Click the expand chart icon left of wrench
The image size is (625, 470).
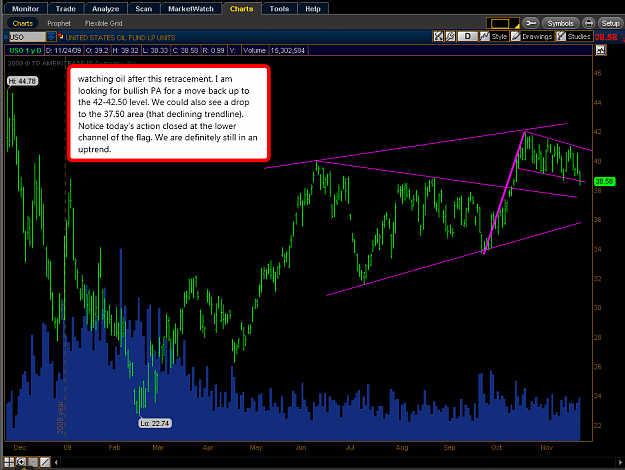438,37
